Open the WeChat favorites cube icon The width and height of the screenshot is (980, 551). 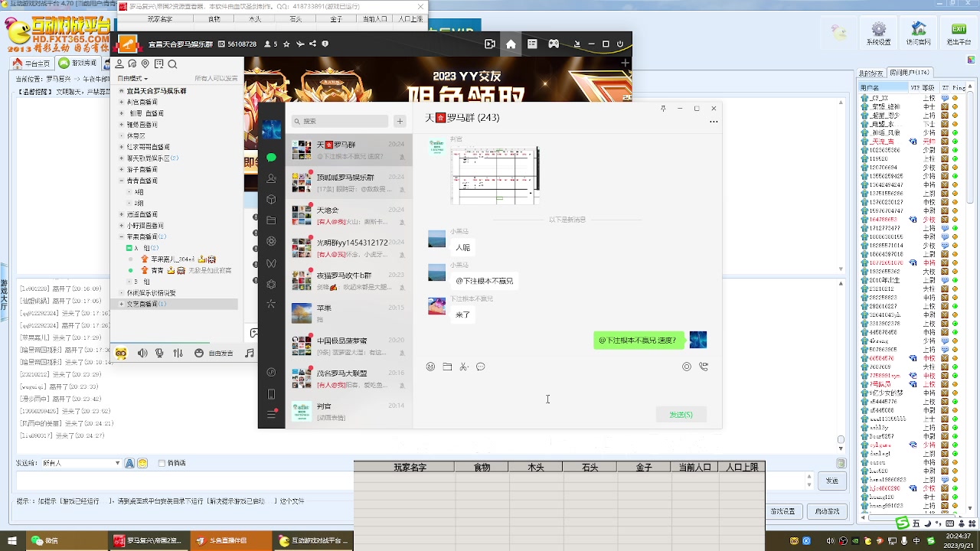[x=271, y=199]
